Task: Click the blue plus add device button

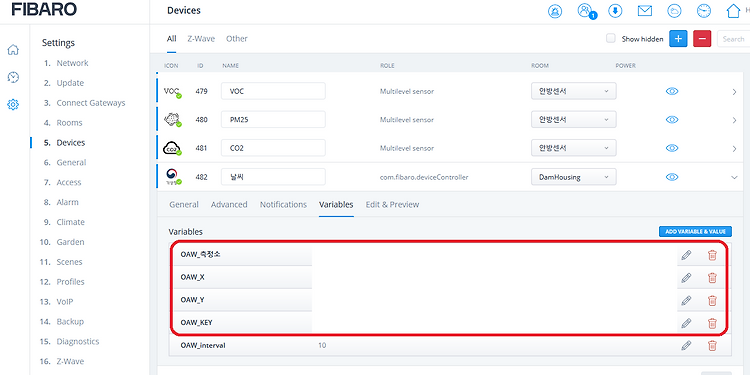Action: (678, 39)
